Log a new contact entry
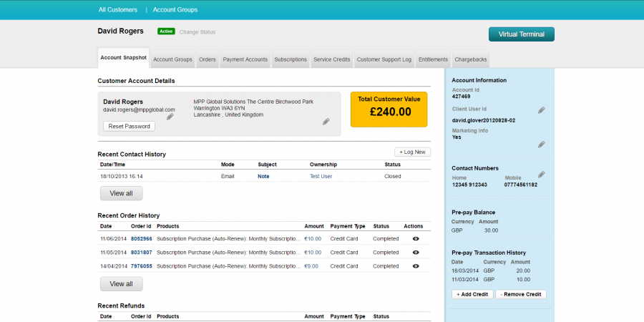This screenshot has height=322, width=644. [x=413, y=152]
